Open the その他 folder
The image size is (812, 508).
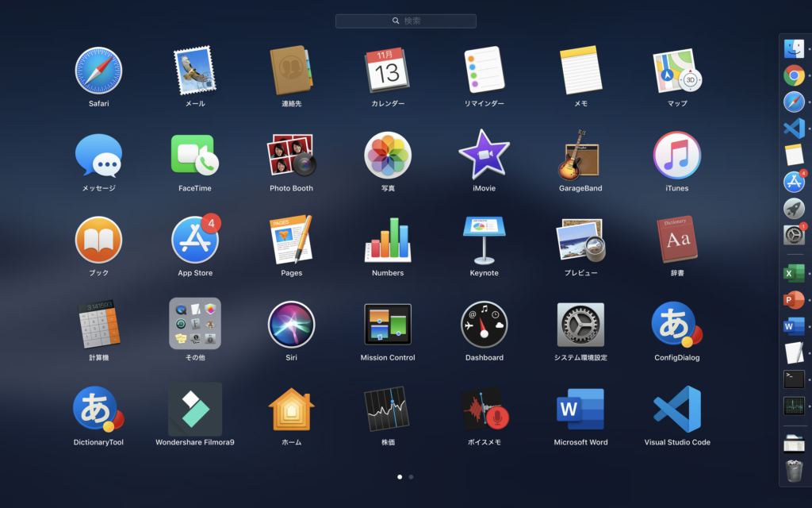click(x=195, y=324)
